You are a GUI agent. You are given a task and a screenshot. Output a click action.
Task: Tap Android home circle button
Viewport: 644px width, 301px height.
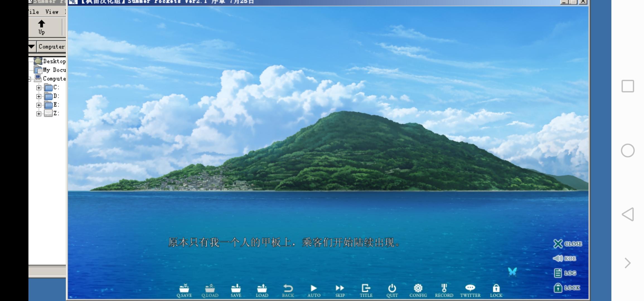[x=628, y=151]
